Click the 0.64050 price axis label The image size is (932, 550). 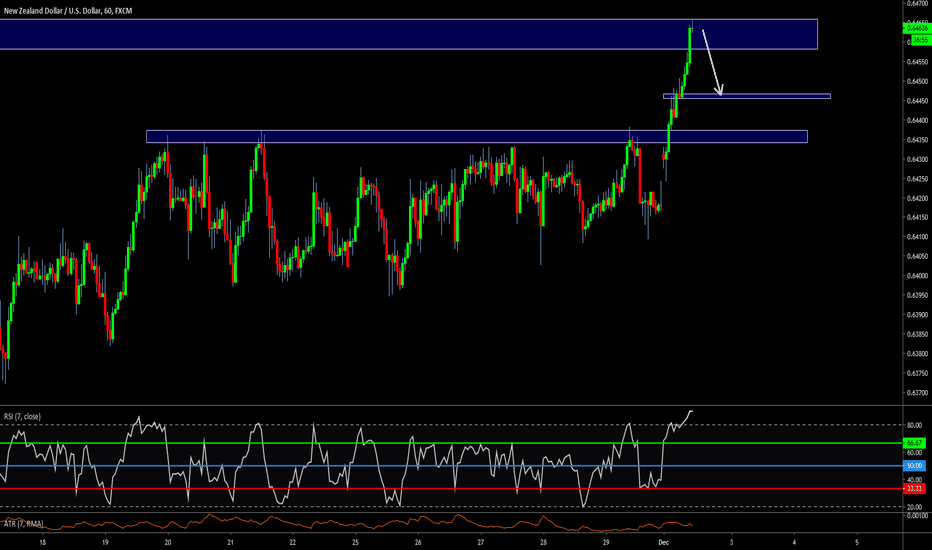918,256
